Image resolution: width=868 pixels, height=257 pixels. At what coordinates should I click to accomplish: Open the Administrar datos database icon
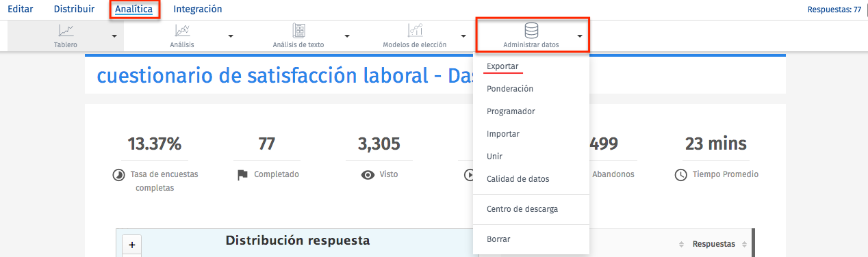(x=531, y=31)
